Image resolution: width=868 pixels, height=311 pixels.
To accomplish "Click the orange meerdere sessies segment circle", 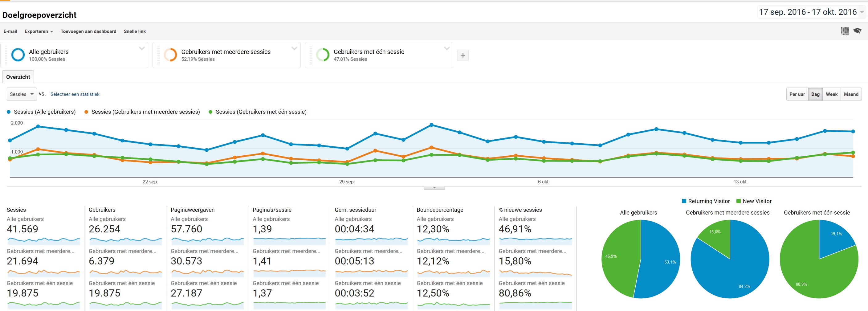I will (170, 55).
